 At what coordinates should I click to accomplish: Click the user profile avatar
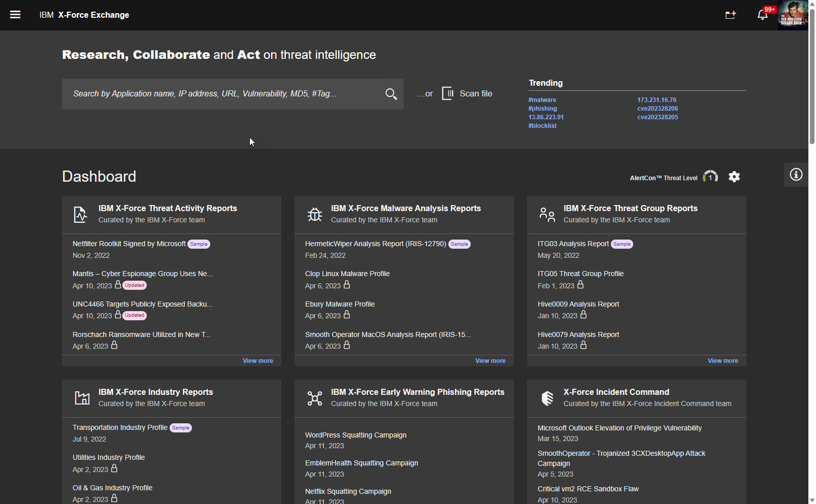pyautogui.click(x=793, y=15)
